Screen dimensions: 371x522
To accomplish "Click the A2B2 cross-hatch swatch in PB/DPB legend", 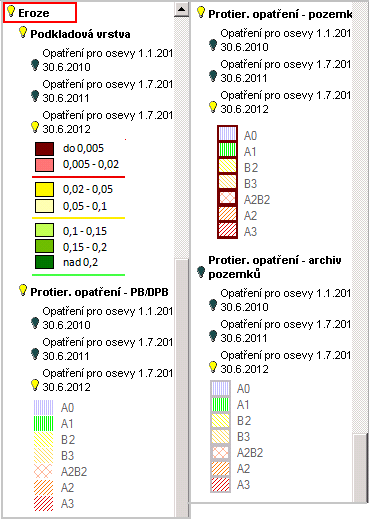I will [x=44, y=471].
